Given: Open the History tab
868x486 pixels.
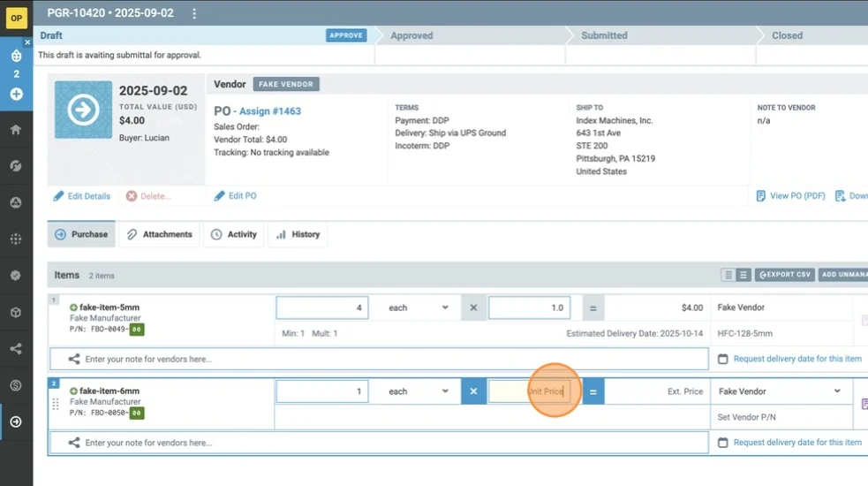Looking at the screenshot, I should pos(298,234).
